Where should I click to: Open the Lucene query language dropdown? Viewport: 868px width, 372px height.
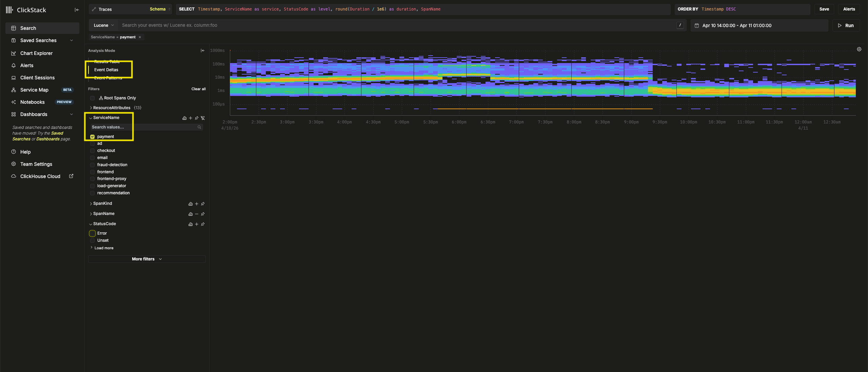pyautogui.click(x=103, y=25)
